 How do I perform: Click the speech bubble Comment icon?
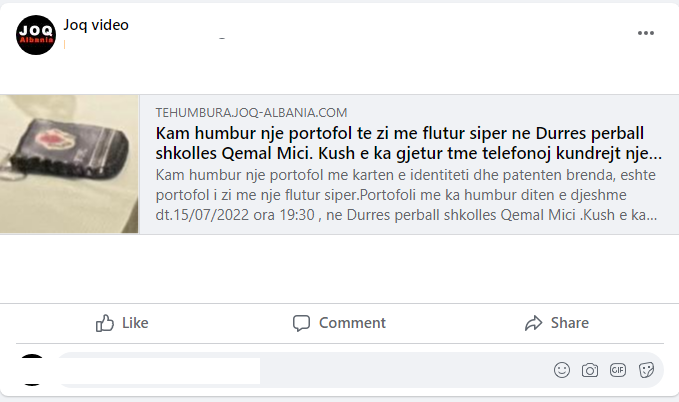[x=301, y=323]
